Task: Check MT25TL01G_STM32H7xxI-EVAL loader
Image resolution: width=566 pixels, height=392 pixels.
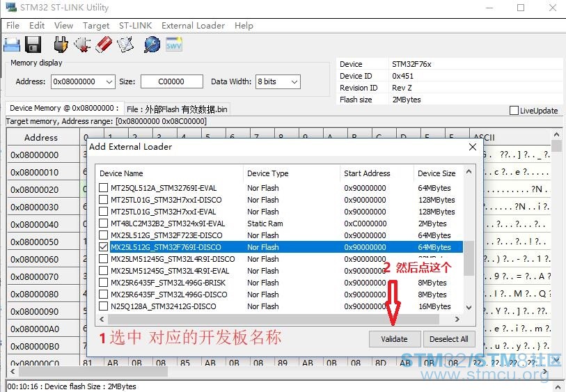Action: [x=103, y=212]
